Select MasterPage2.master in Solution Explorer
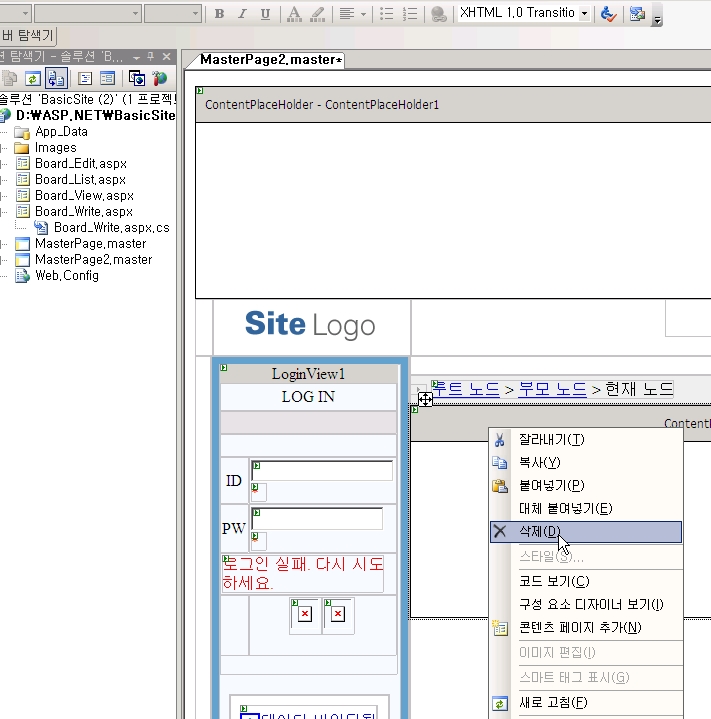711x719 pixels. click(94, 260)
